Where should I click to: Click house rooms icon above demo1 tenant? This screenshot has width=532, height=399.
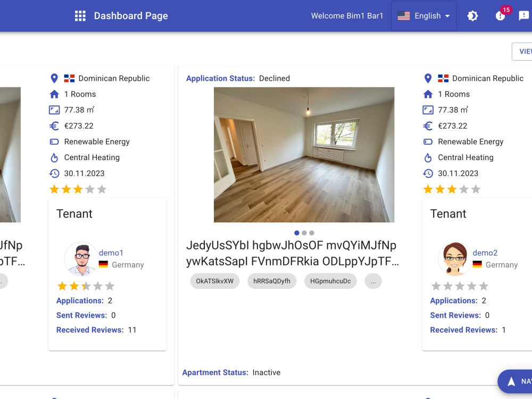click(54, 94)
